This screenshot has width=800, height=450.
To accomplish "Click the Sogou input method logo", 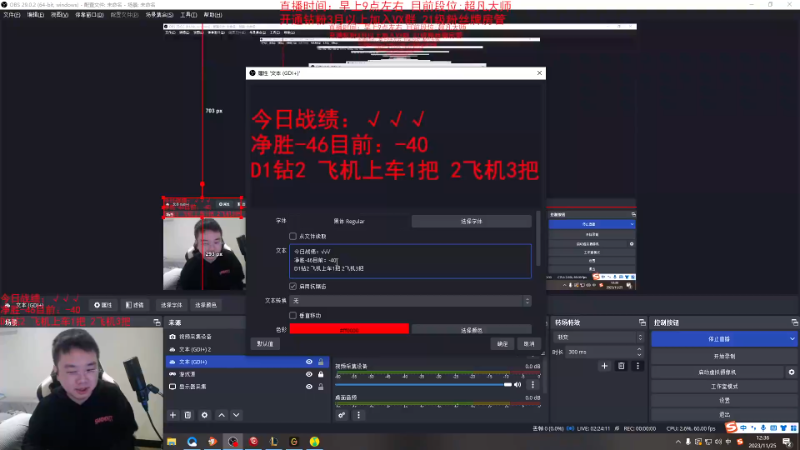I will (x=732, y=428).
